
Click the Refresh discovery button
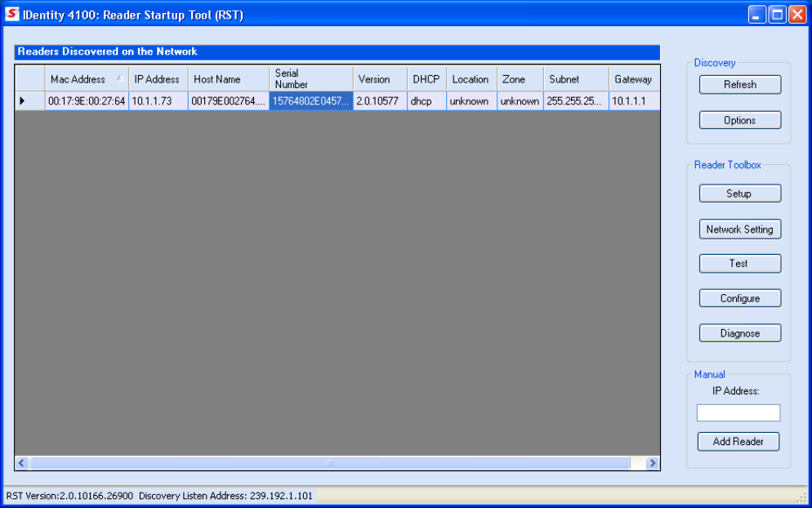(x=739, y=84)
